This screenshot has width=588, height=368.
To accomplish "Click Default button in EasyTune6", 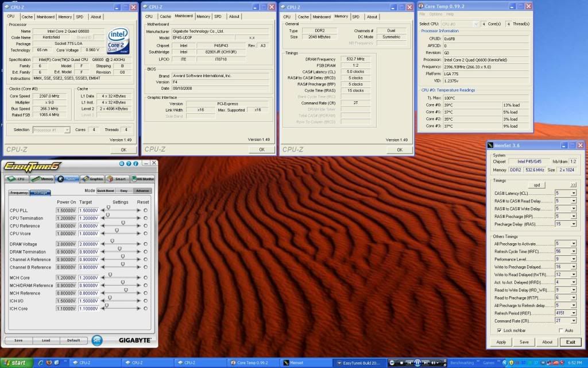I will pos(73,340).
